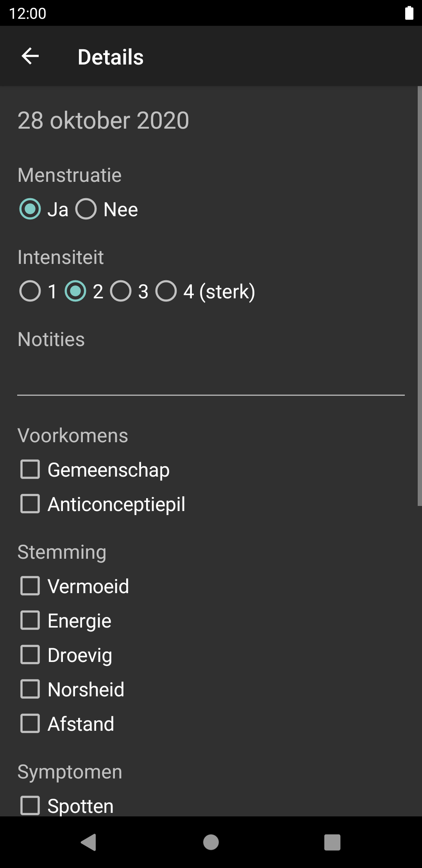Enable the Anticonceptiepil checkbox

(x=30, y=504)
